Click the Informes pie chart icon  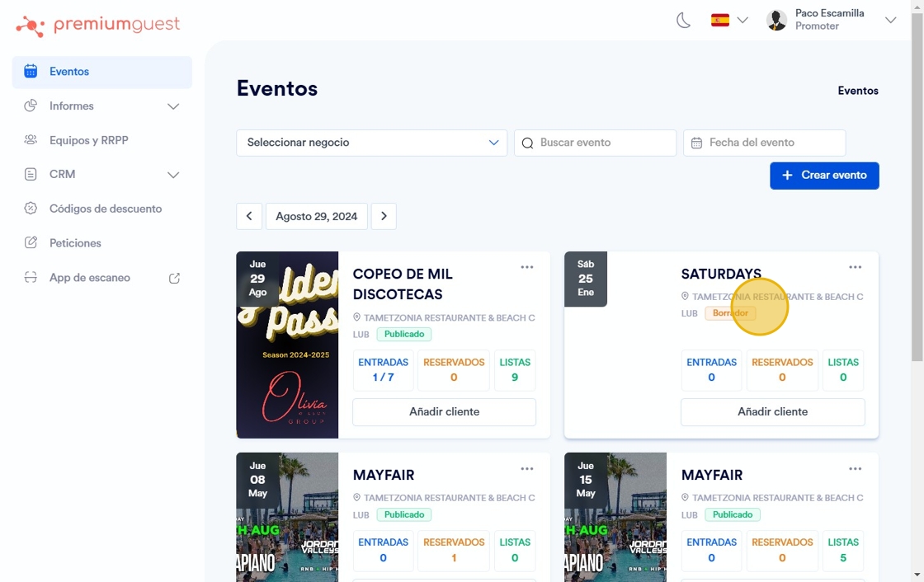pyautogui.click(x=31, y=106)
